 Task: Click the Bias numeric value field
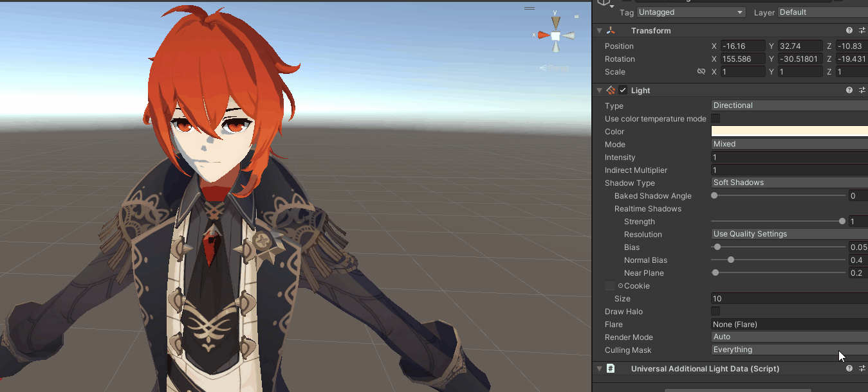pyautogui.click(x=858, y=247)
